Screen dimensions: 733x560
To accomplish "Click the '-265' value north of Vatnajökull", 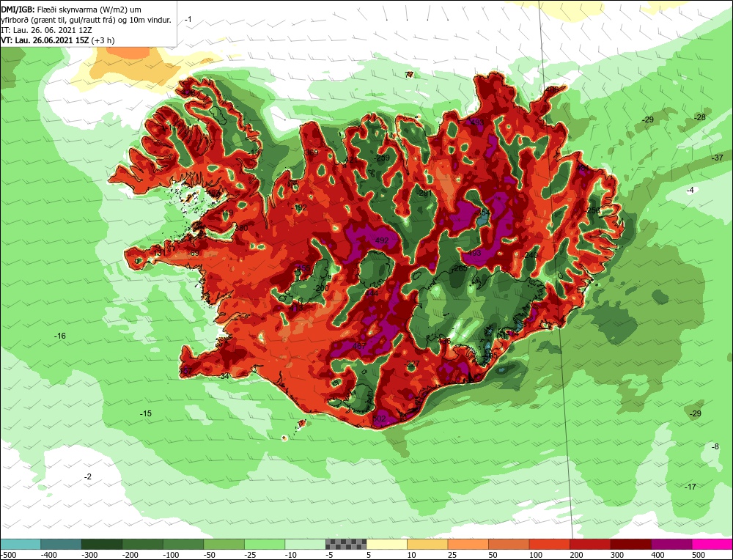I will (x=459, y=268).
